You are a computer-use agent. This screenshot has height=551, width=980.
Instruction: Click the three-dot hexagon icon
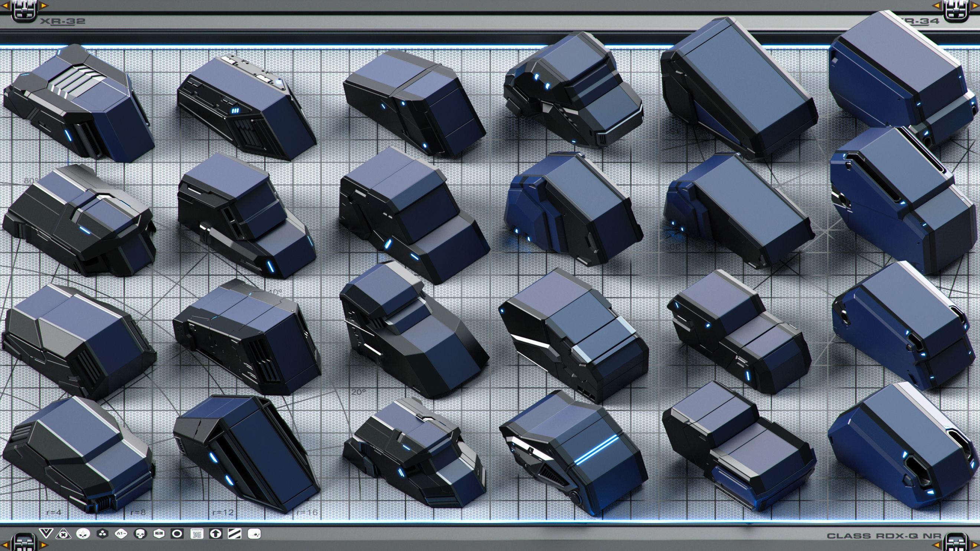click(102, 534)
